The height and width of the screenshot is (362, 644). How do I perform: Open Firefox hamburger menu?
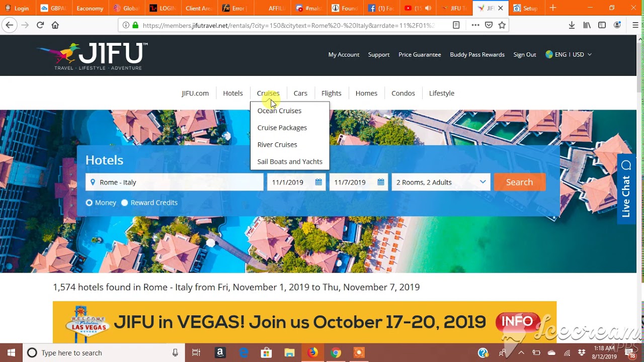coord(635,25)
